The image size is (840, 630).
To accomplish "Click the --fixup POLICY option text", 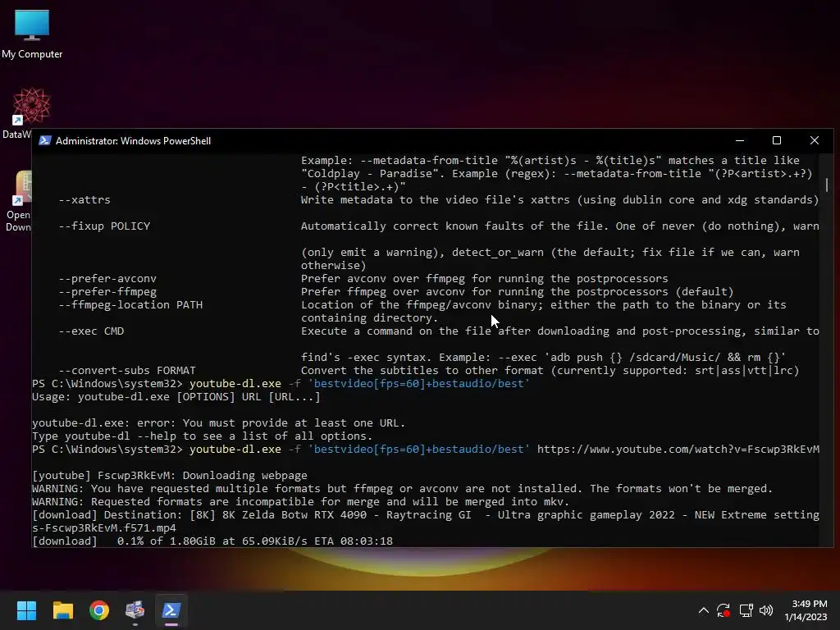I will click(104, 226).
